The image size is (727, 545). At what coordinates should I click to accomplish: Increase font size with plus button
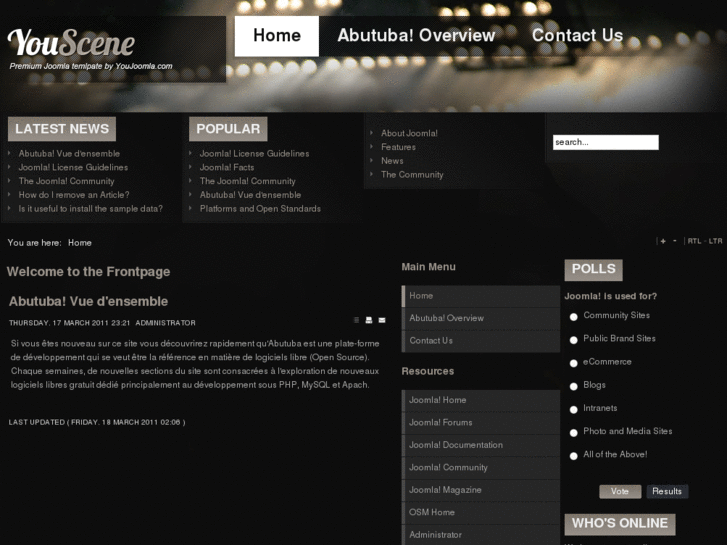[663, 241]
